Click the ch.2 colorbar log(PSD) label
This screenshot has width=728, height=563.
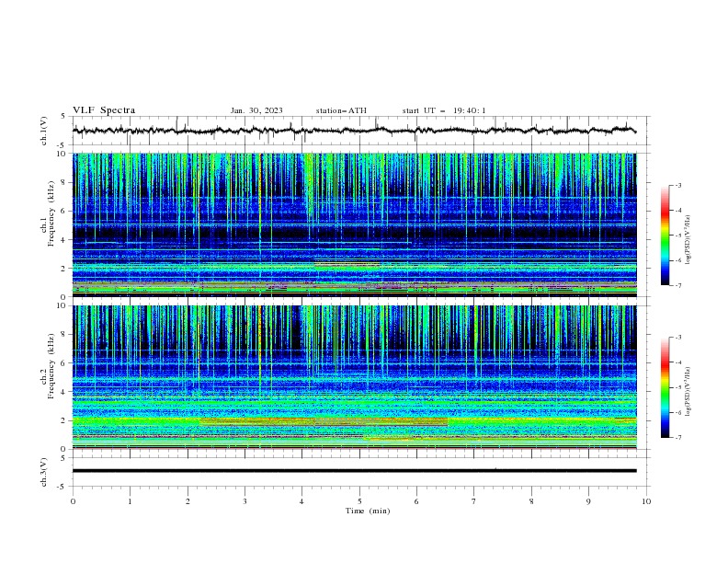point(688,392)
